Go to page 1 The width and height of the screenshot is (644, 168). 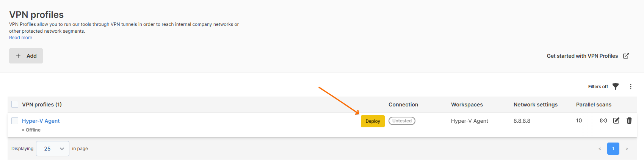(613, 149)
